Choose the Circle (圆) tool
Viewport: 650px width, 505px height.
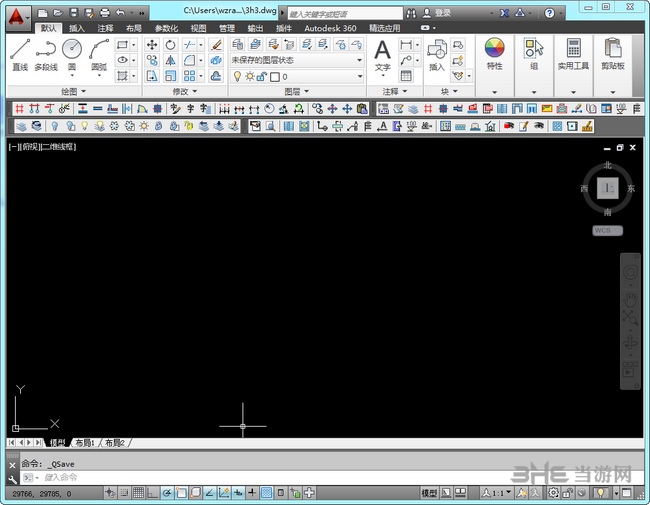(x=72, y=54)
